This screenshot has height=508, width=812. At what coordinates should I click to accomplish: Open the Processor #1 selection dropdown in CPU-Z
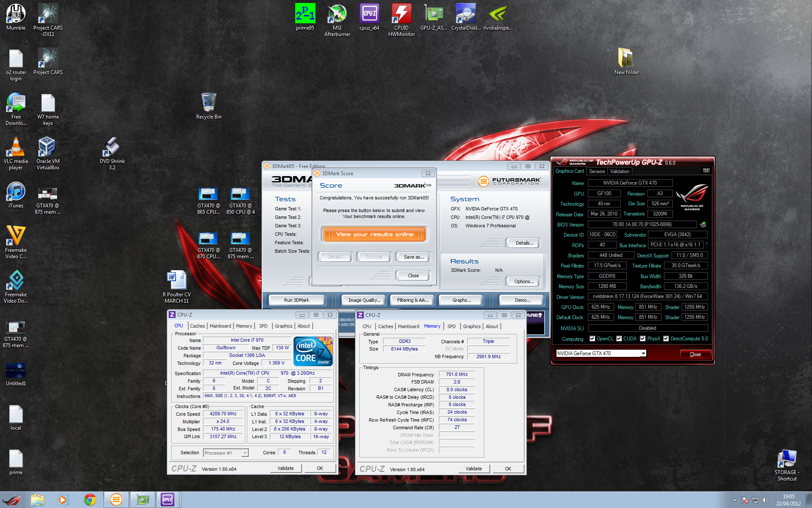click(244, 453)
